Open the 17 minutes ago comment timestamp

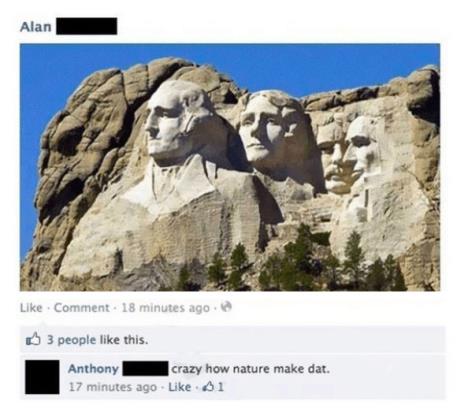click(x=113, y=387)
